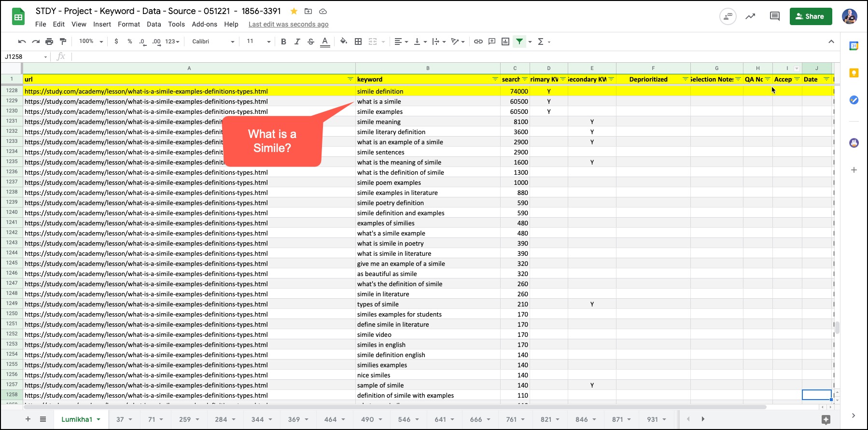Open the zoom 100% dropdown
Viewport: 868px width, 430px height.
[x=91, y=42]
